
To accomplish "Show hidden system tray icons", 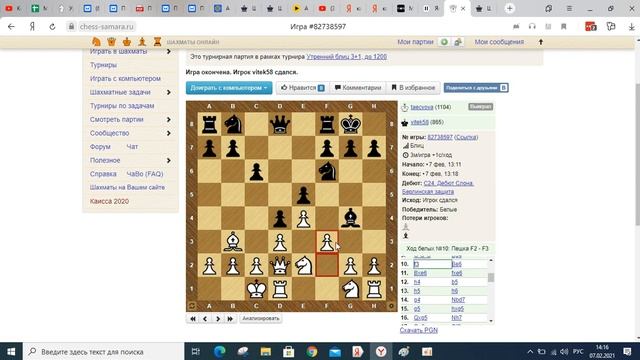I will pyautogui.click(x=530, y=351).
